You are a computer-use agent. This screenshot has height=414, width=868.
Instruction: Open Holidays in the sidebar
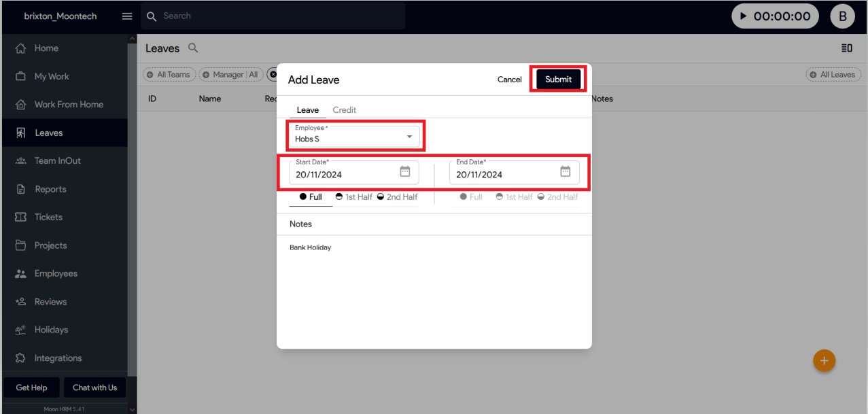51,330
